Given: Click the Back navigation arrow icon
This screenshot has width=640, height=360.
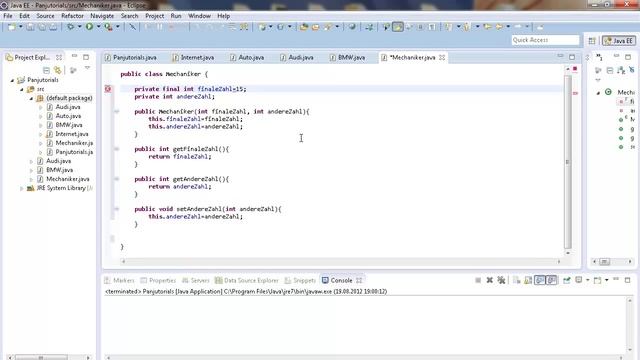Looking at the screenshot, I should [499, 27].
